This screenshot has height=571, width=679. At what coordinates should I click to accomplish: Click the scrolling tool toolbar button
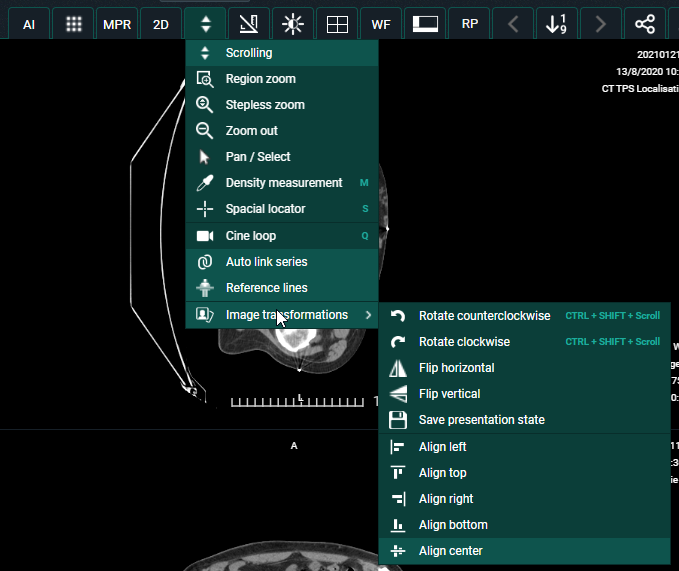pyautogui.click(x=206, y=24)
